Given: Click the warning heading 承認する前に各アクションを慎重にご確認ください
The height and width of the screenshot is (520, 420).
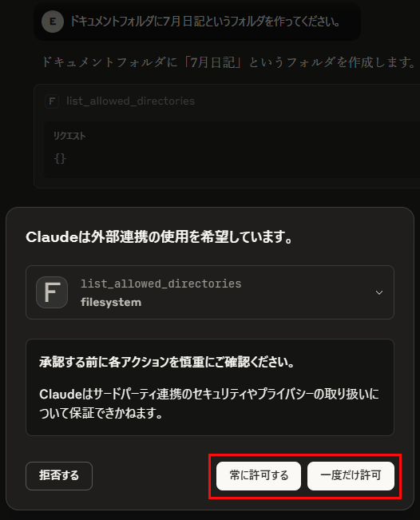Looking at the screenshot, I should pos(167,362).
